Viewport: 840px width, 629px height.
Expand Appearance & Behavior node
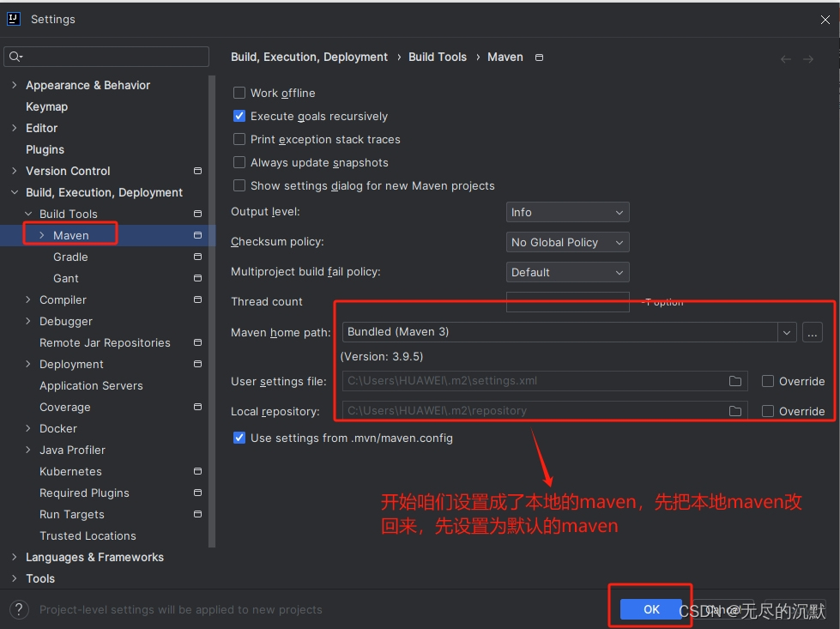click(15, 85)
